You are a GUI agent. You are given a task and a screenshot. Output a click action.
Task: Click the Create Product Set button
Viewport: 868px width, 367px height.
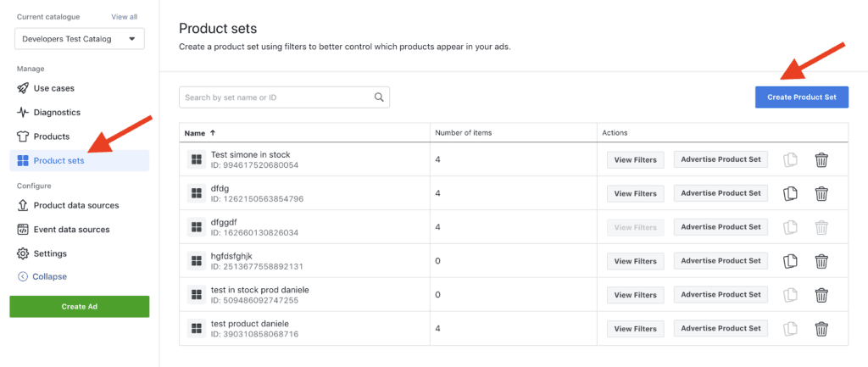[801, 97]
